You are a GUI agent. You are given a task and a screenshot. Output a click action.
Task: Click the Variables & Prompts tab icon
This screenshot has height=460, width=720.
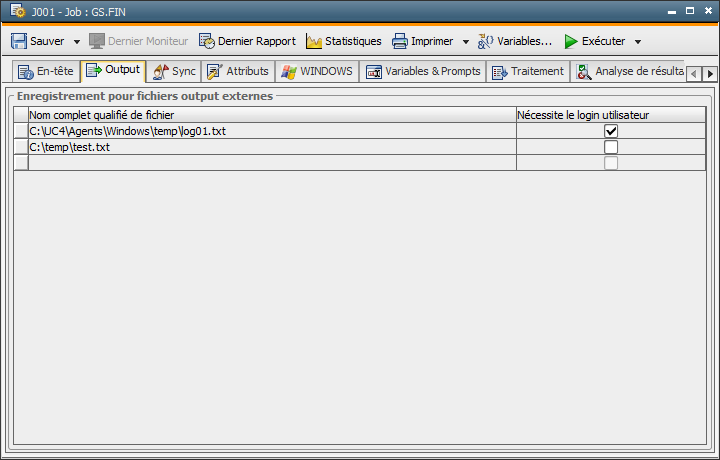[x=374, y=72]
